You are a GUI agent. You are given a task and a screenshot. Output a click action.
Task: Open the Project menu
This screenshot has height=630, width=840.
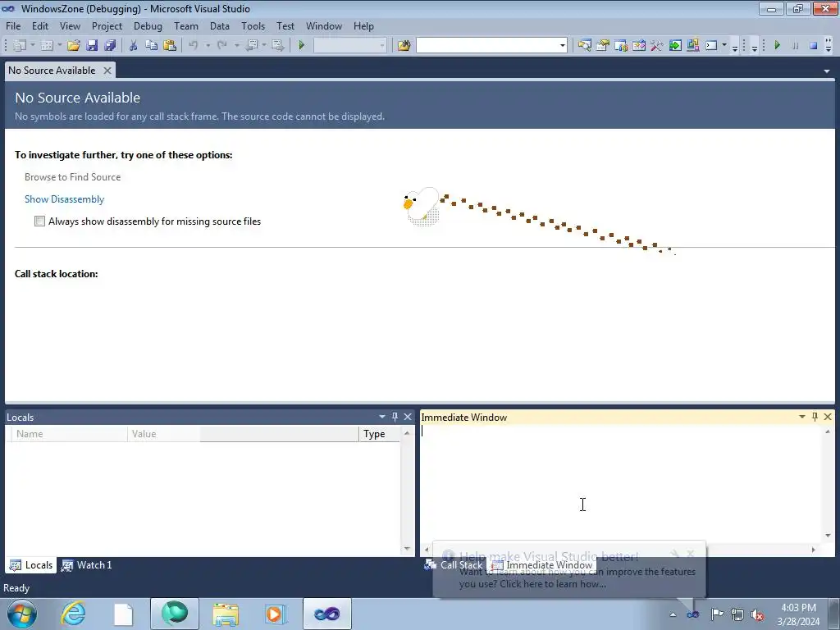pos(107,25)
